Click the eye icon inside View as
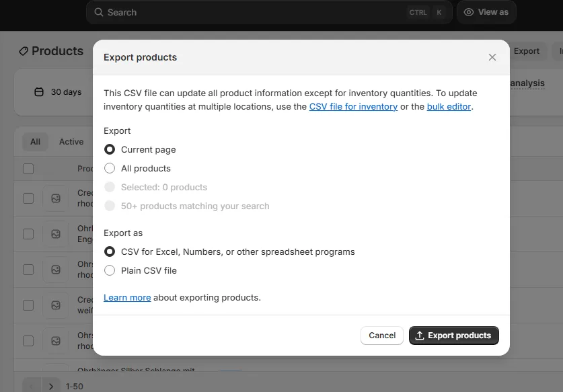Screen dimensions: 563x392 (x=469, y=12)
